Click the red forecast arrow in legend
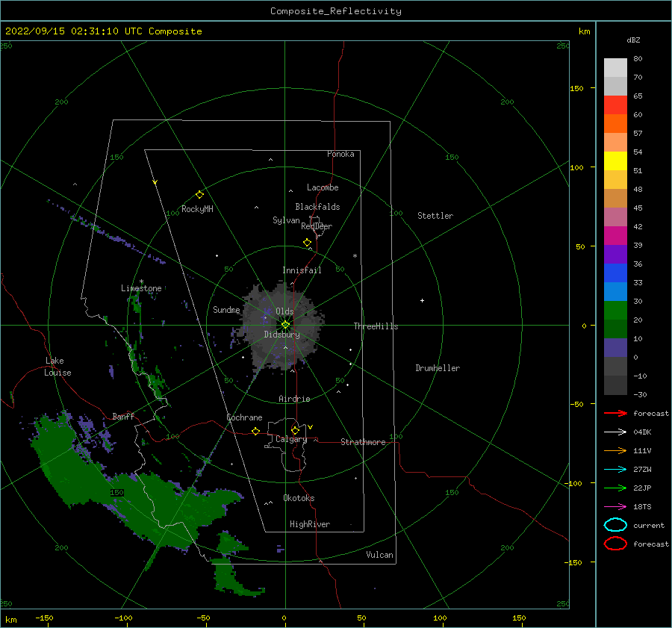 [615, 413]
